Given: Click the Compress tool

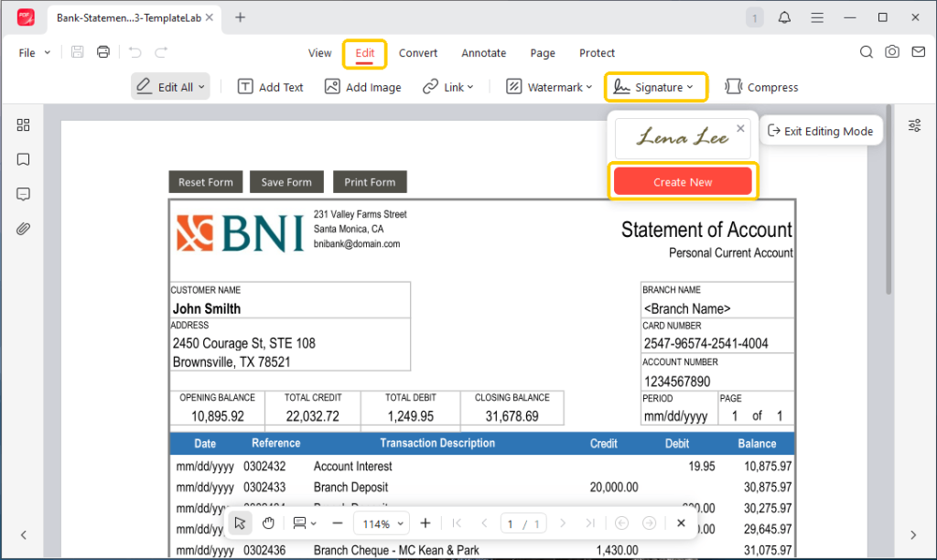Looking at the screenshot, I should click(761, 87).
